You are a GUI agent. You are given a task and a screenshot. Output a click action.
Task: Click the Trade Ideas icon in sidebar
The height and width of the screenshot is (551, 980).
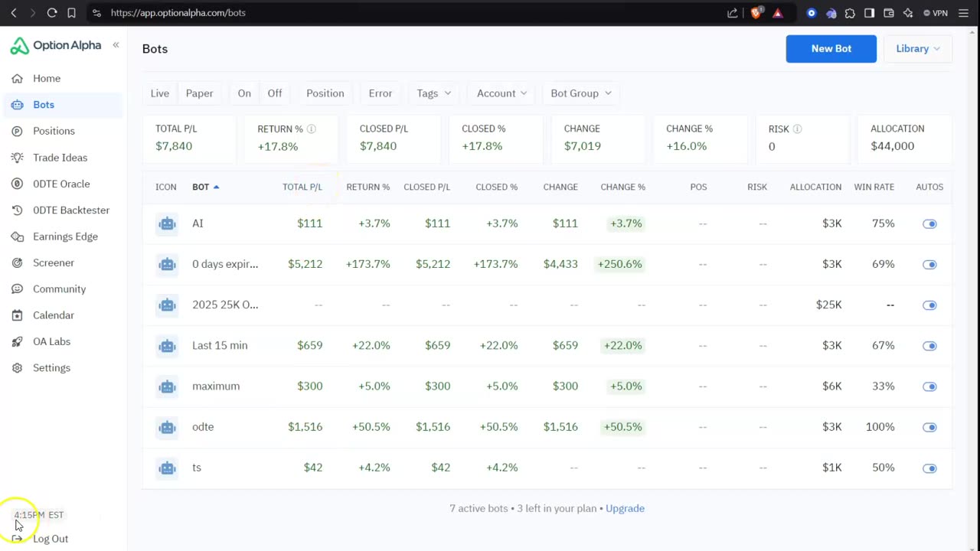click(x=17, y=158)
